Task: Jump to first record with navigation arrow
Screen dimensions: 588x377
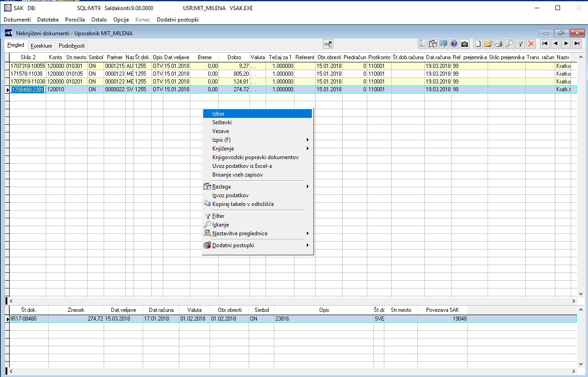Action: [x=545, y=44]
